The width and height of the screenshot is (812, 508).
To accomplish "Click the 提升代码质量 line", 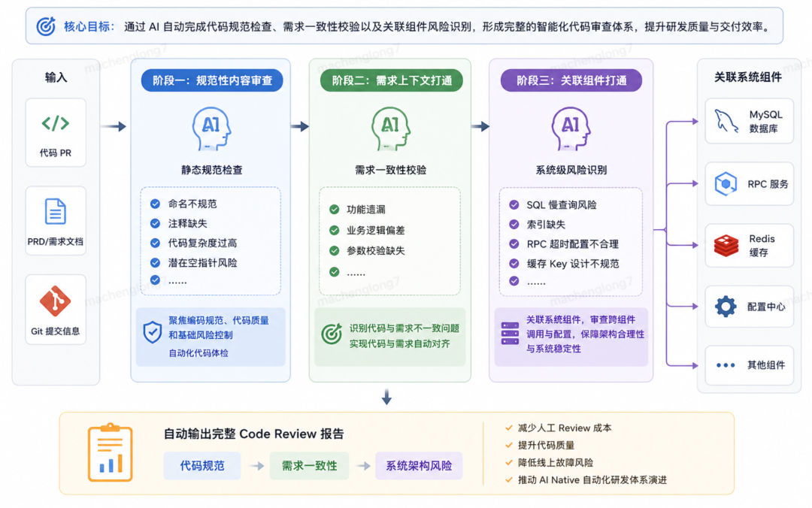I will 546,446.
